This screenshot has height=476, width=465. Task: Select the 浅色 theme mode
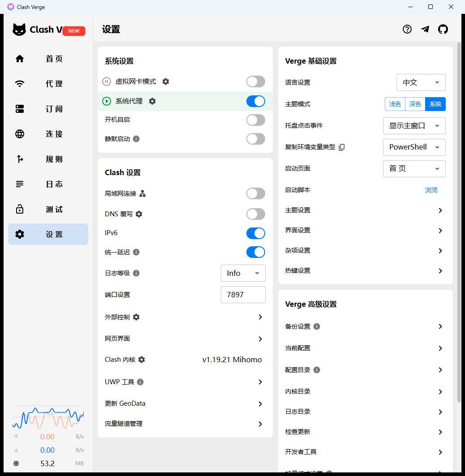coord(395,104)
